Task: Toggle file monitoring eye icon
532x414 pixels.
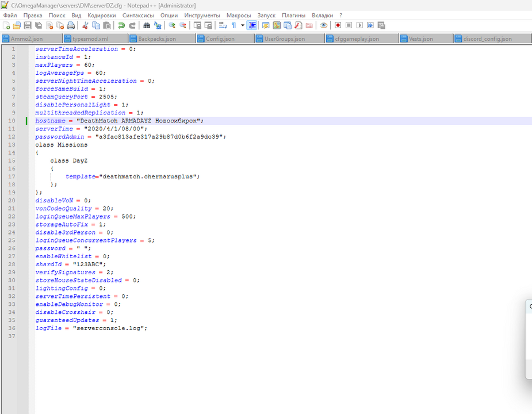Action: pos(323,25)
